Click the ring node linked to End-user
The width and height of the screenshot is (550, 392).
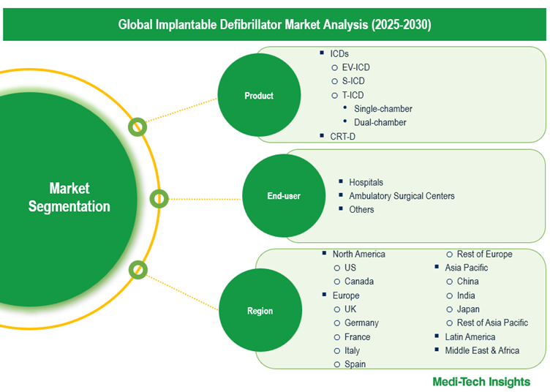click(x=159, y=199)
